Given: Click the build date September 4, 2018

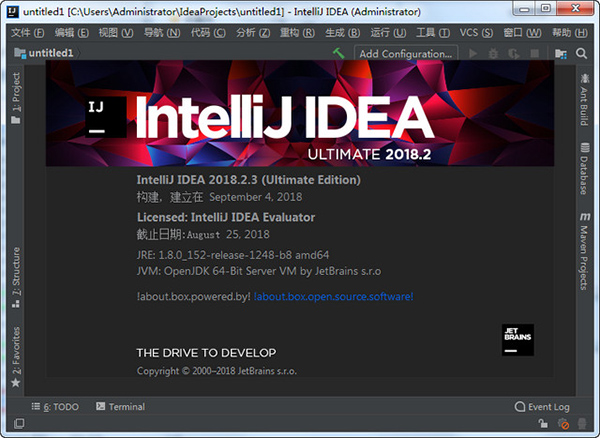Looking at the screenshot, I should [256, 197].
